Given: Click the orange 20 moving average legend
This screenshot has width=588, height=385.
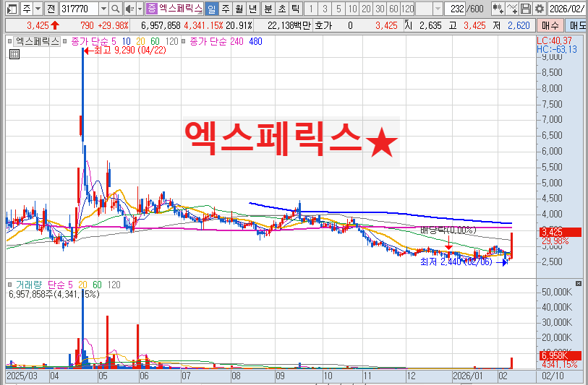Looking at the screenshot, I should (140, 41).
